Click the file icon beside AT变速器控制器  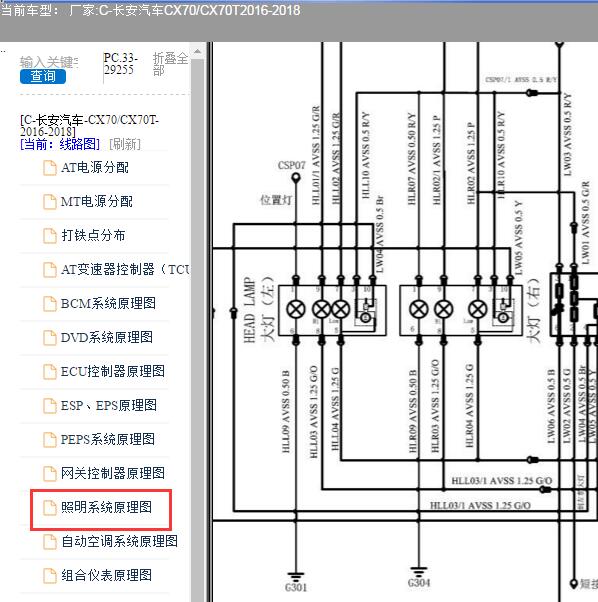(50, 270)
